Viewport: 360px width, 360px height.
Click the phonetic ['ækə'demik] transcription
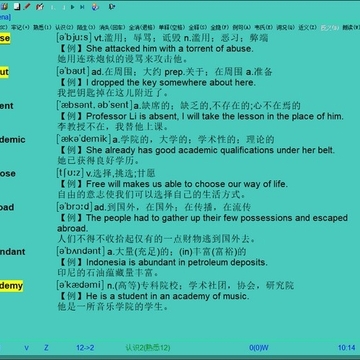click(83, 139)
